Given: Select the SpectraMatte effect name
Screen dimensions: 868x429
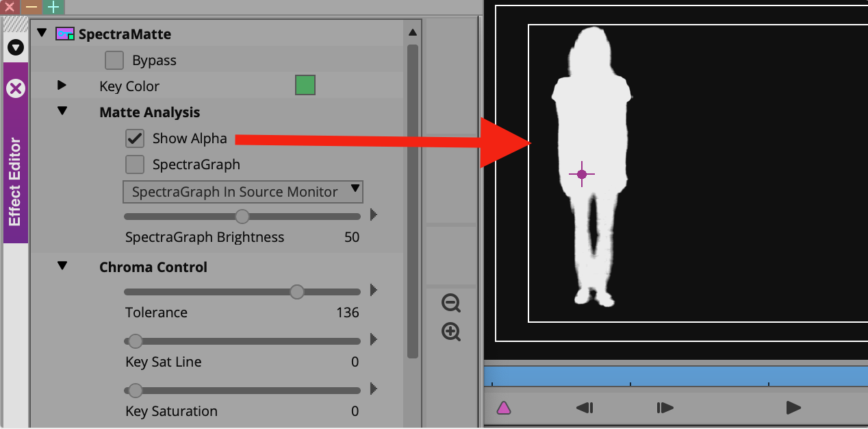Looking at the screenshot, I should [x=125, y=34].
